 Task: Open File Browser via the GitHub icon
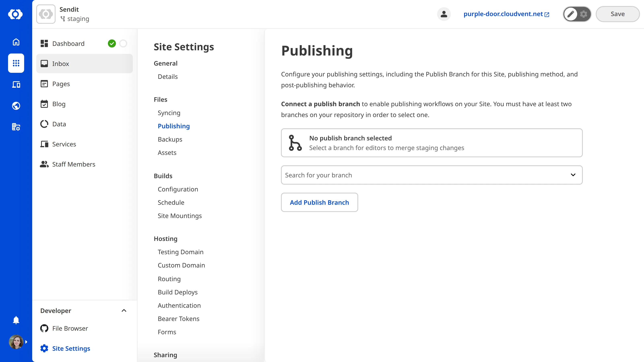click(44, 328)
